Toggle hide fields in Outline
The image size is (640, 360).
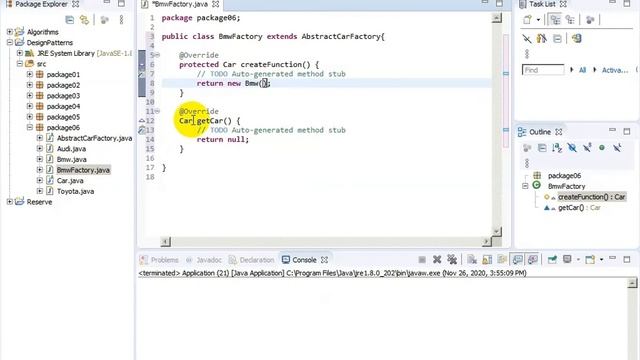(572, 148)
